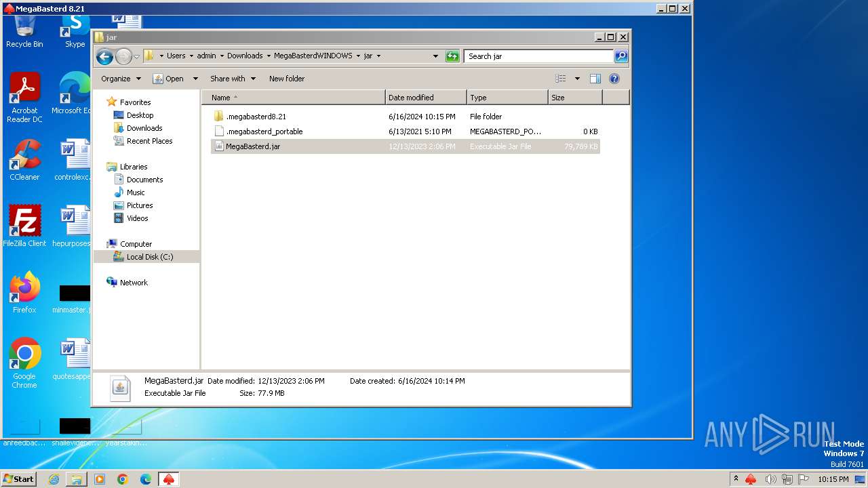Screen dimensions: 868x488
Task: Click the Help question mark icon
Action: click(x=614, y=79)
